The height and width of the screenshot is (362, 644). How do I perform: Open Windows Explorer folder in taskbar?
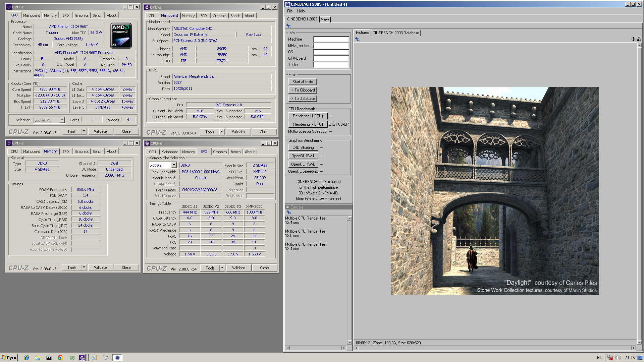(x=38, y=358)
